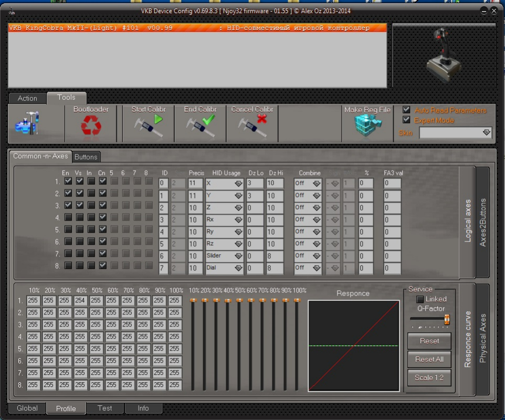The height and width of the screenshot is (420, 505).
Task: Click the Responce curve graph
Action: click(354, 346)
